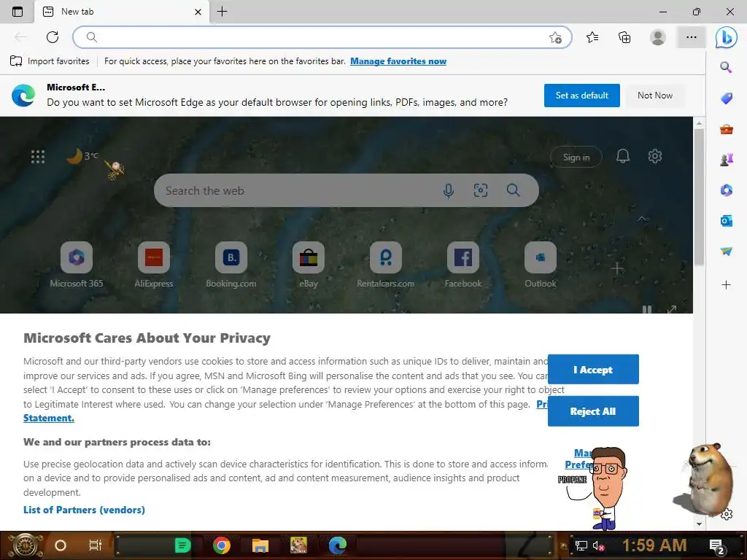
Task: Open sidebar Shopping tag icon
Action: (726, 98)
